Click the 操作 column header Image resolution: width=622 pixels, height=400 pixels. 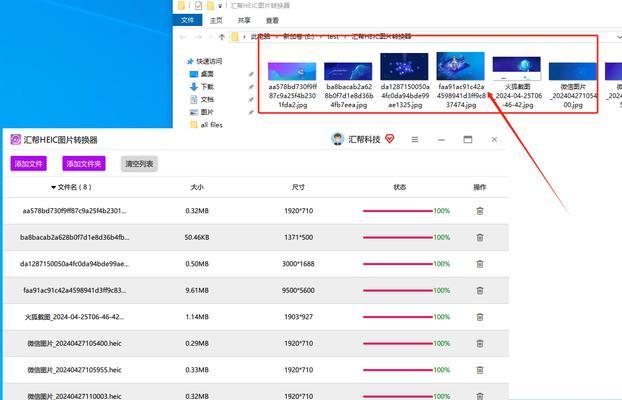tap(480, 187)
